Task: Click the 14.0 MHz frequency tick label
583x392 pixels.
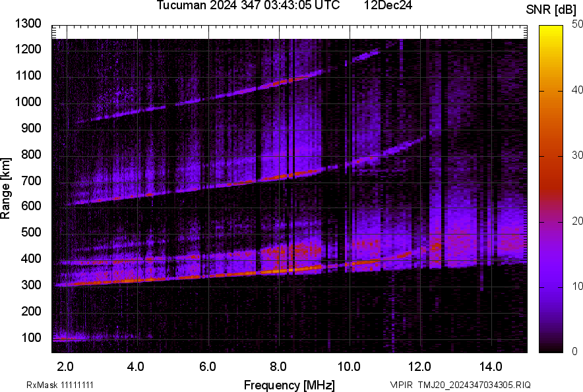Action: (x=490, y=366)
